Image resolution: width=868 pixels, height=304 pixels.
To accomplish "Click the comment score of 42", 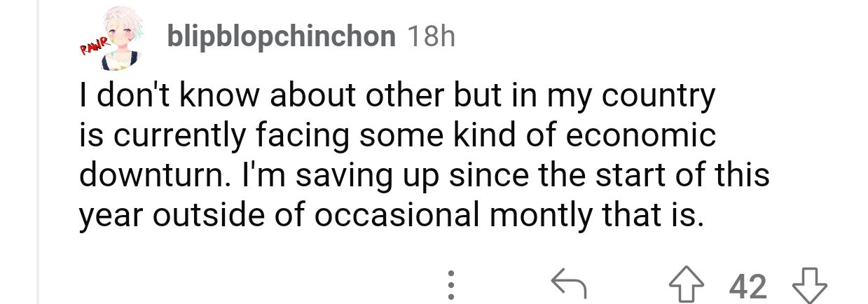I will coord(748,285).
